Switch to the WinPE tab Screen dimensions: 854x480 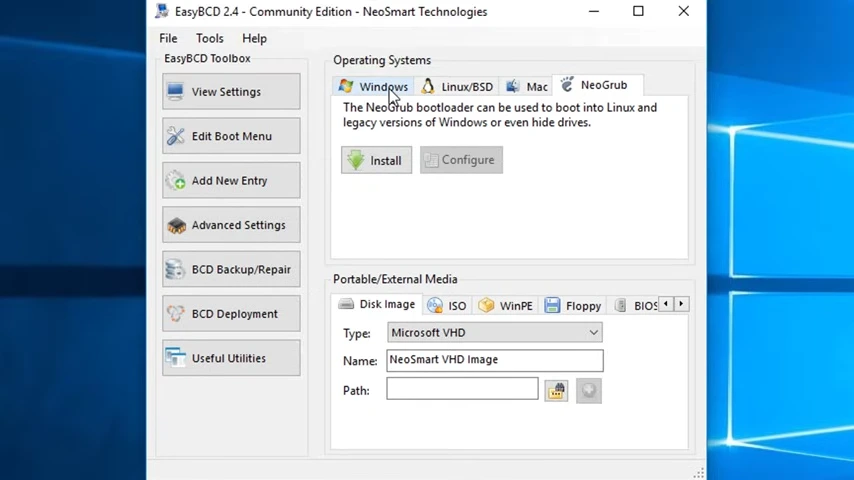(505, 306)
